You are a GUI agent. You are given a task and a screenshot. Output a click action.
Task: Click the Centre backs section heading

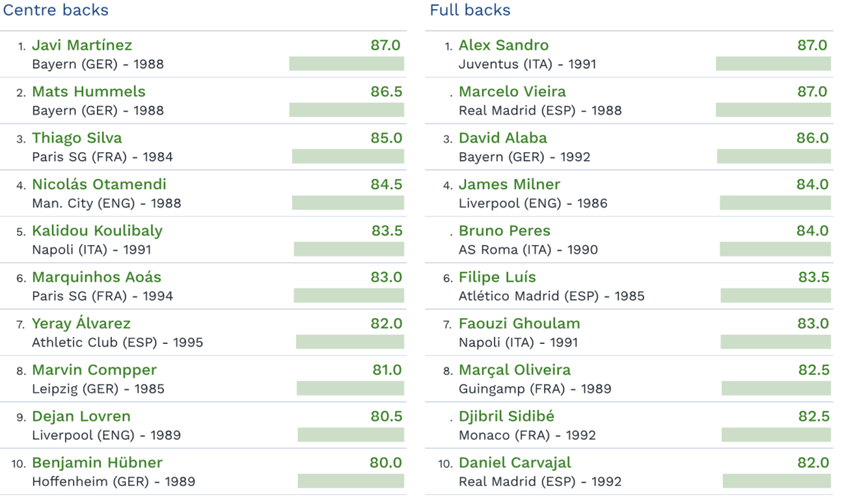click(x=56, y=10)
